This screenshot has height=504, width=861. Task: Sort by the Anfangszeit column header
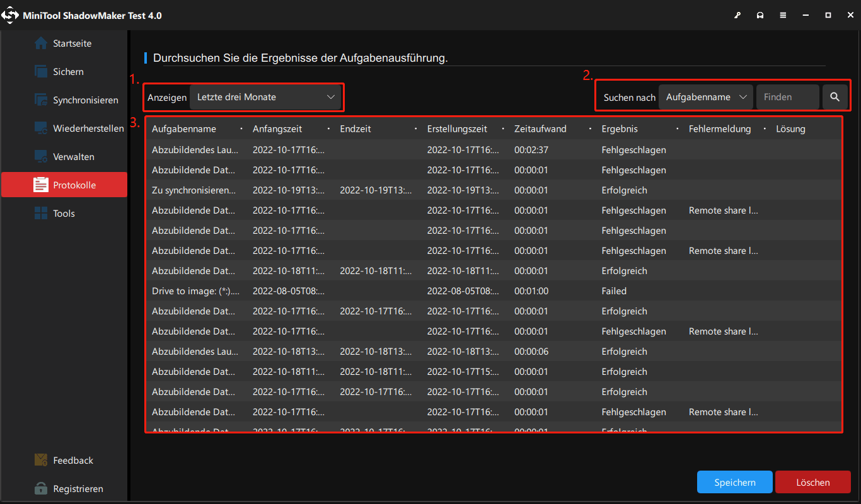click(x=277, y=129)
